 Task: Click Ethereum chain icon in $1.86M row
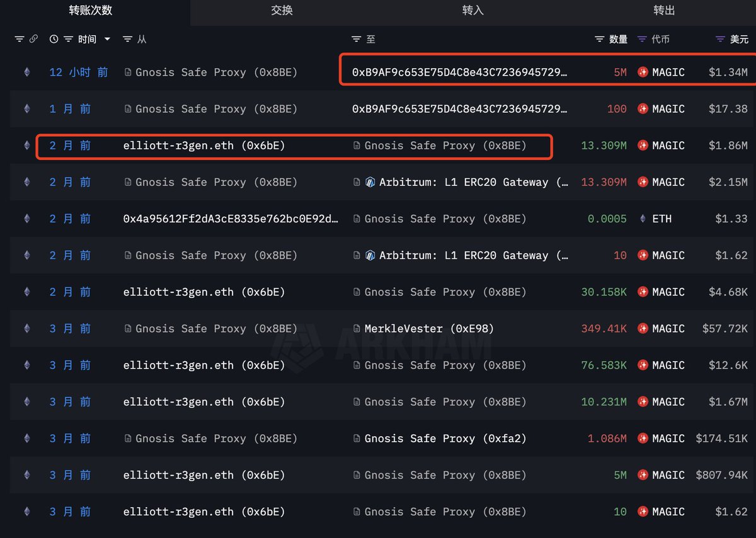click(26, 146)
